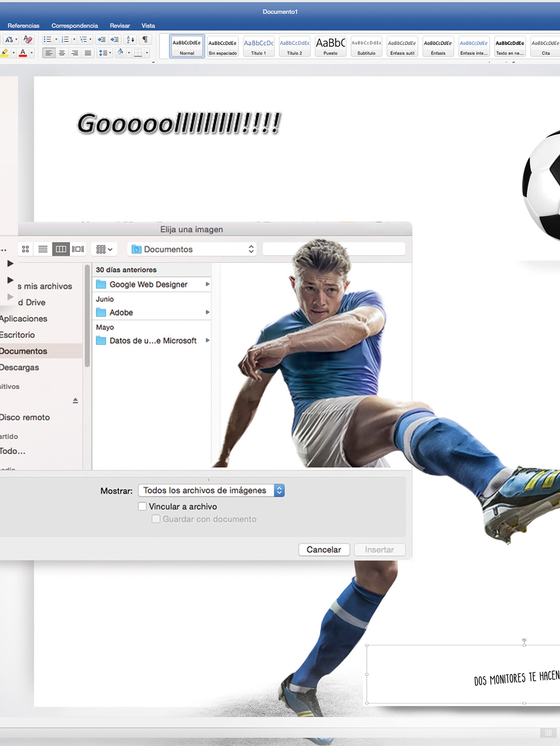The image size is (560, 746).
Task: Click the shading paint bucket icon
Action: coord(121,53)
